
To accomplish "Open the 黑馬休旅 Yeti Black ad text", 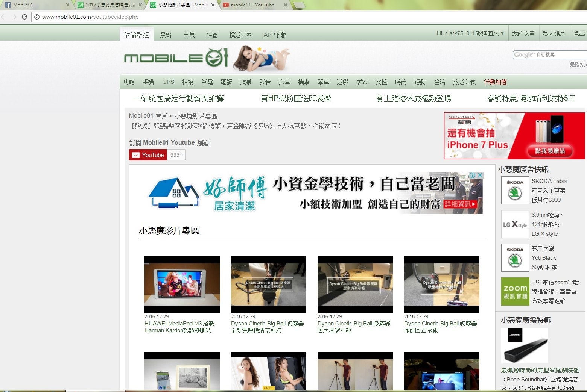I will tap(544, 258).
